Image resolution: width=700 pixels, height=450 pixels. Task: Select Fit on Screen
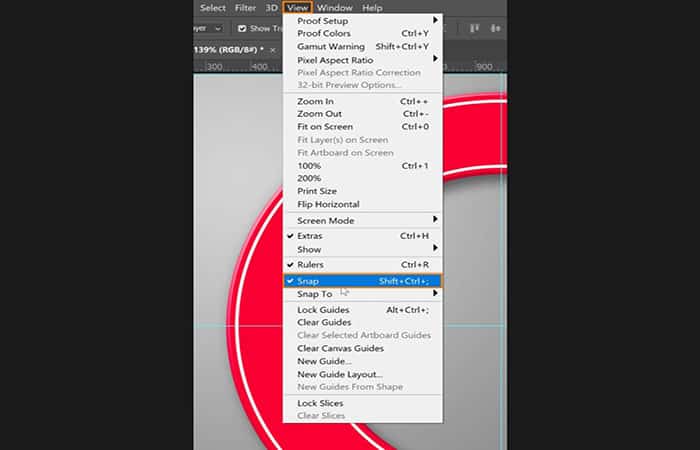point(363,127)
